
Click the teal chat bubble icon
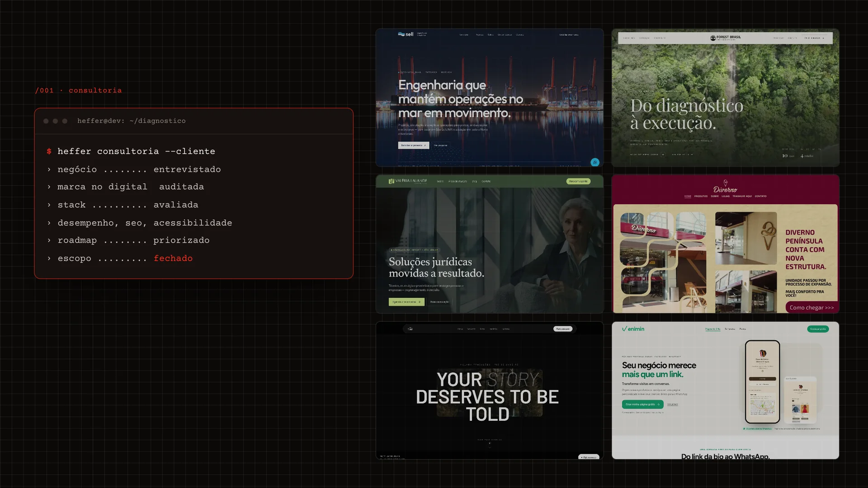tap(595, 162)
